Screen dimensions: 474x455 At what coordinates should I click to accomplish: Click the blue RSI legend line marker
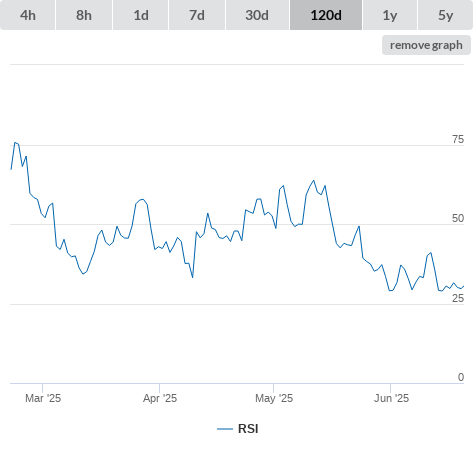click(225, 429)
